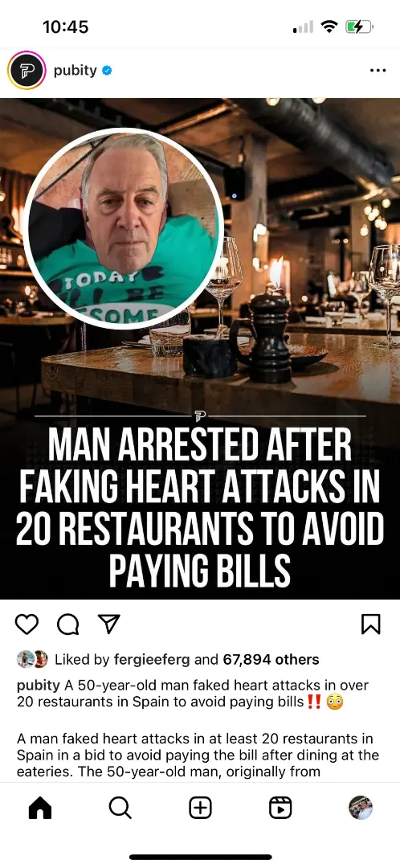Viewport: 400px width, 868px height.
Task: Open your profile tab avatar
Action: 361,808
